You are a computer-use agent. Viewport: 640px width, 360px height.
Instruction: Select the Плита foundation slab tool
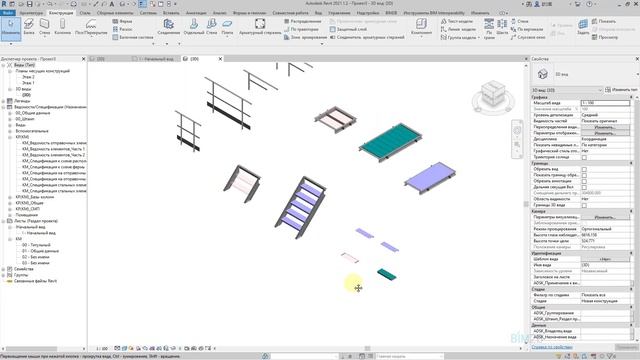pyautogui.click(x=227, y=27)
